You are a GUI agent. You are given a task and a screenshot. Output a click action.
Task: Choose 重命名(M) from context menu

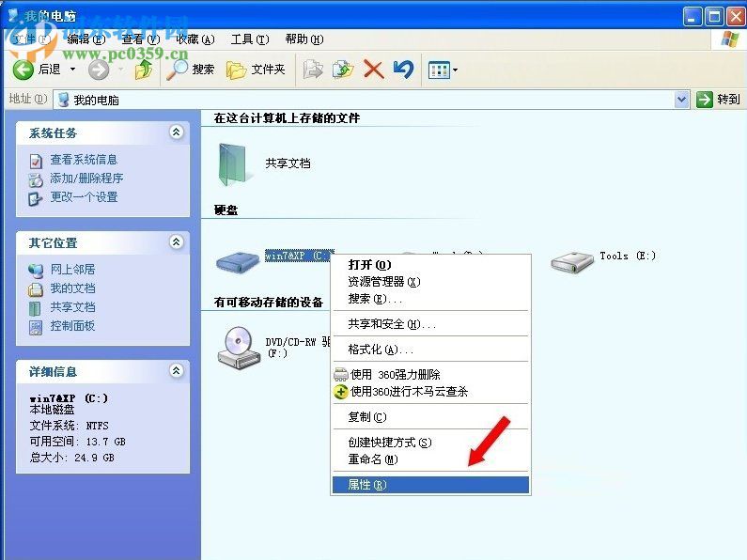(430, 459)
